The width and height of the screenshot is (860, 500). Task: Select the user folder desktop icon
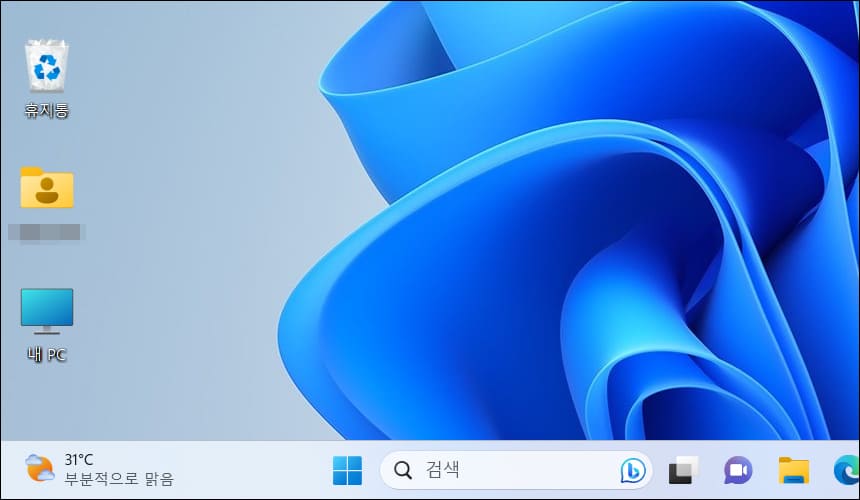[47, 188]
